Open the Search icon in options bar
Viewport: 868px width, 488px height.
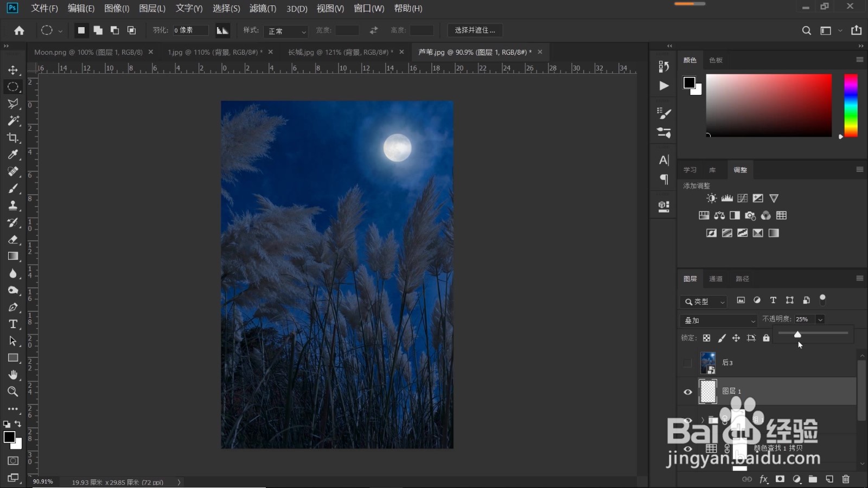807,30
